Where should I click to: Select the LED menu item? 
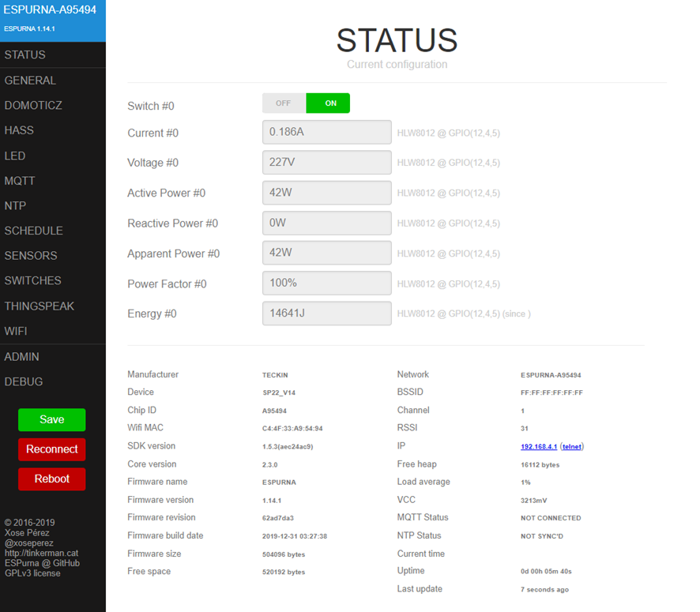[x=15, y=156]
